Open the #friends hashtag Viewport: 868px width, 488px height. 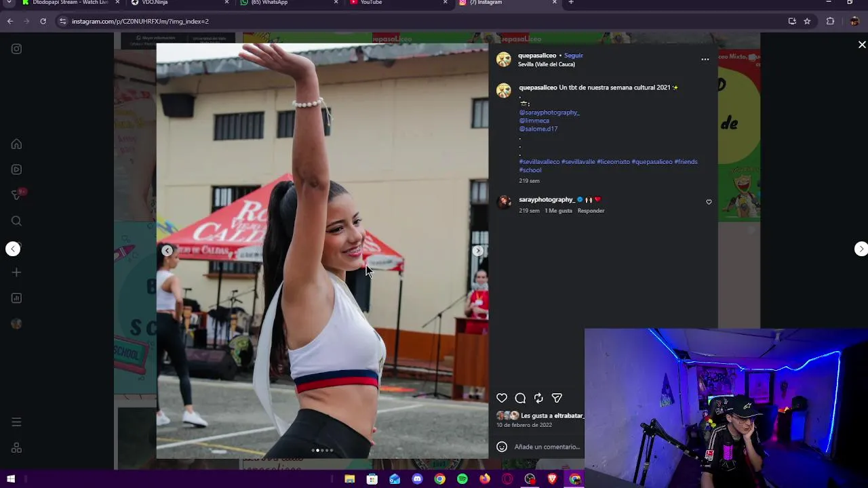pos(686,162)
